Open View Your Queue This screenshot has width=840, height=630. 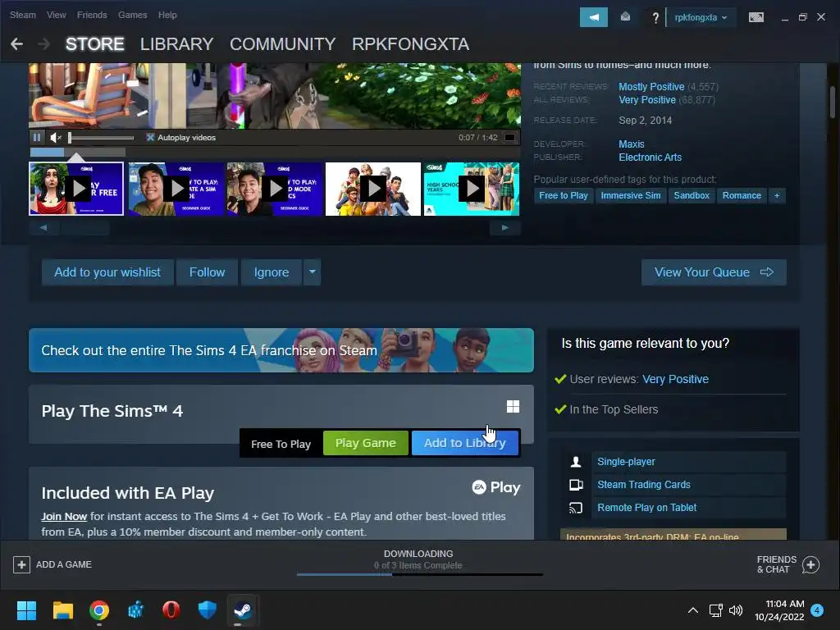pos(714,272)
